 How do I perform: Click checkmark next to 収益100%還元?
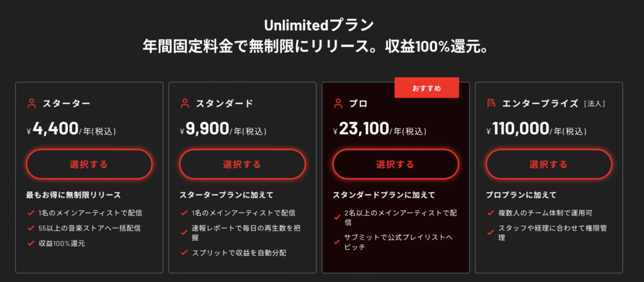coord(30,243)
